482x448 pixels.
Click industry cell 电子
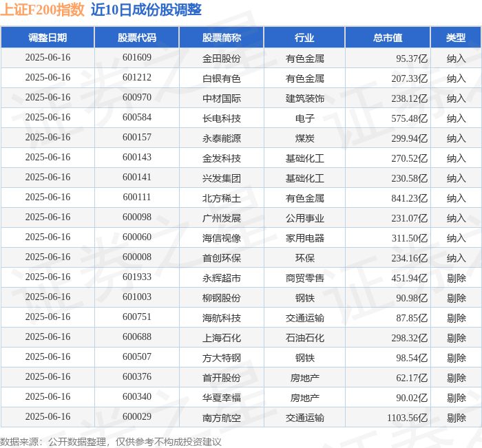click(304, 118)
